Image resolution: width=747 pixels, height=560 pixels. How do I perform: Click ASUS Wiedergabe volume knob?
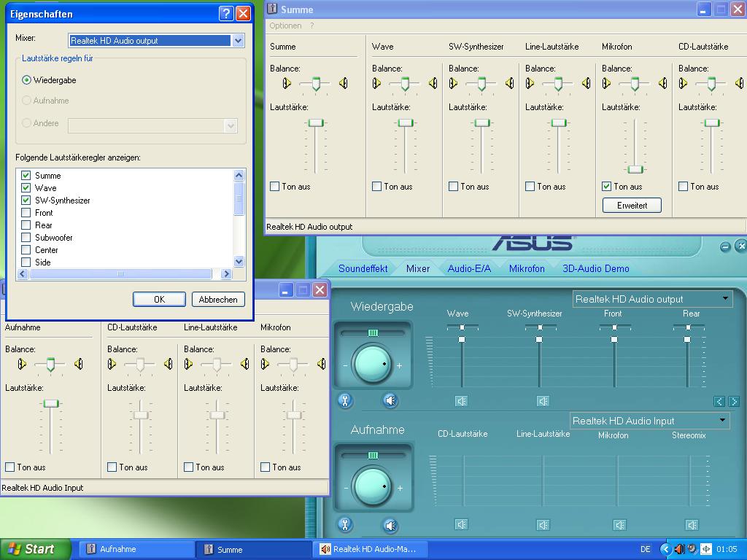[x=371, y=365]
